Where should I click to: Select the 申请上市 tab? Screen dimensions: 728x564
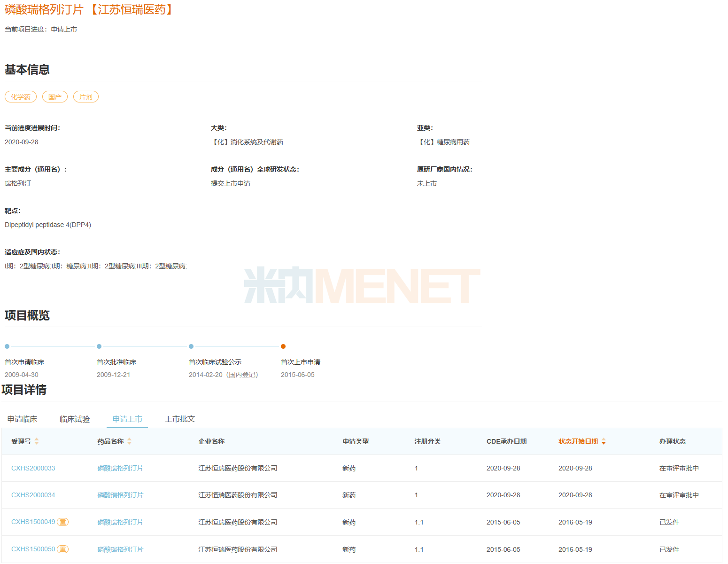127,419
